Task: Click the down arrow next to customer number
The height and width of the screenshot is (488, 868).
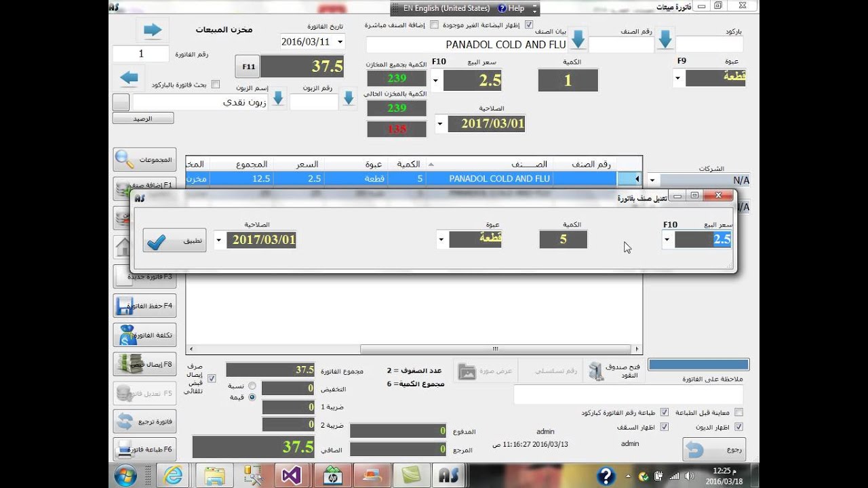Action: (x=349, y=99)
